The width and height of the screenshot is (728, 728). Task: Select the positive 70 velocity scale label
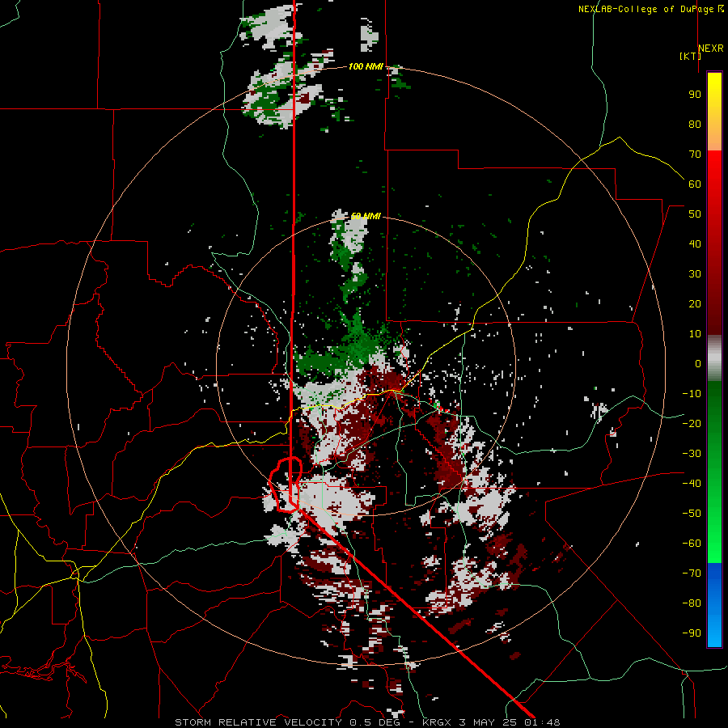click(x=695, y=154)
